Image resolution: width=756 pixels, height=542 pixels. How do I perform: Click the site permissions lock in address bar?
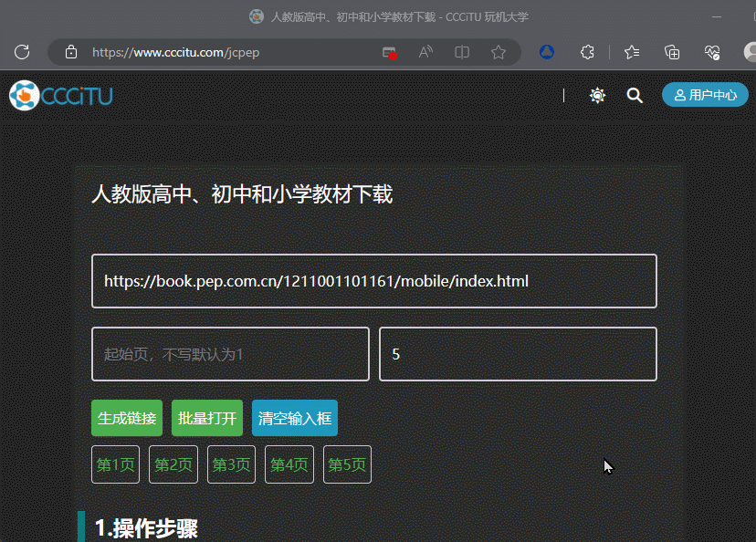pyautogui.click(x=71, y=52)
